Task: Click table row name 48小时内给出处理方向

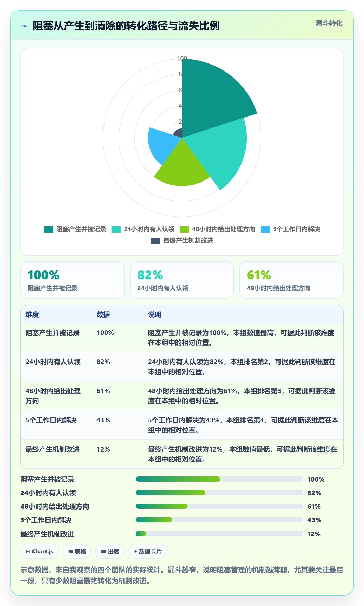Action: pyautogui.click(x=53, y=396)
